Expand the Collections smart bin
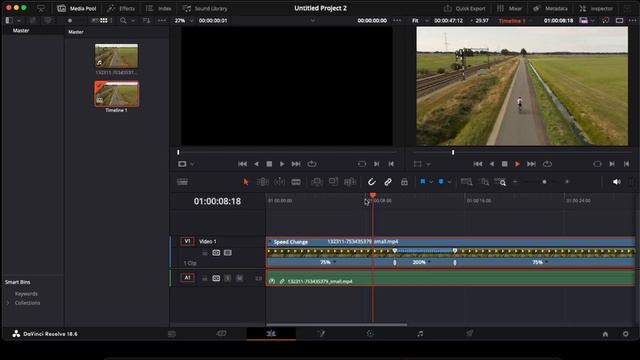640x360 pixels. coord(8,303)
